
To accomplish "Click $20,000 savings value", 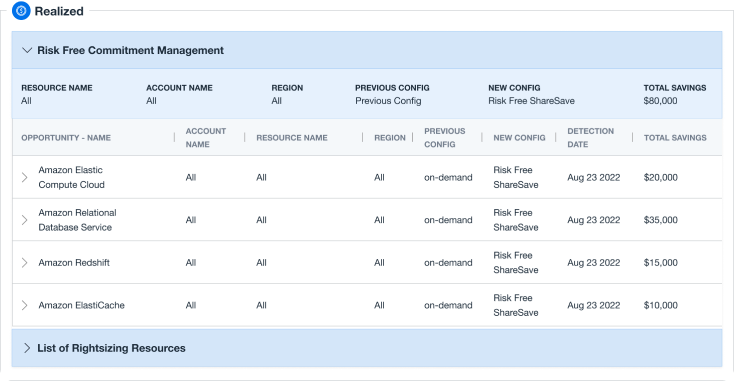I will tap(661, 177).
